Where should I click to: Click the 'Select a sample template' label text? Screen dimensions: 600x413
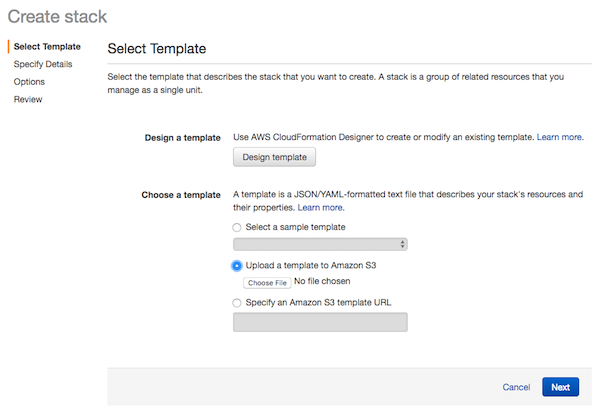coord(295,227)
